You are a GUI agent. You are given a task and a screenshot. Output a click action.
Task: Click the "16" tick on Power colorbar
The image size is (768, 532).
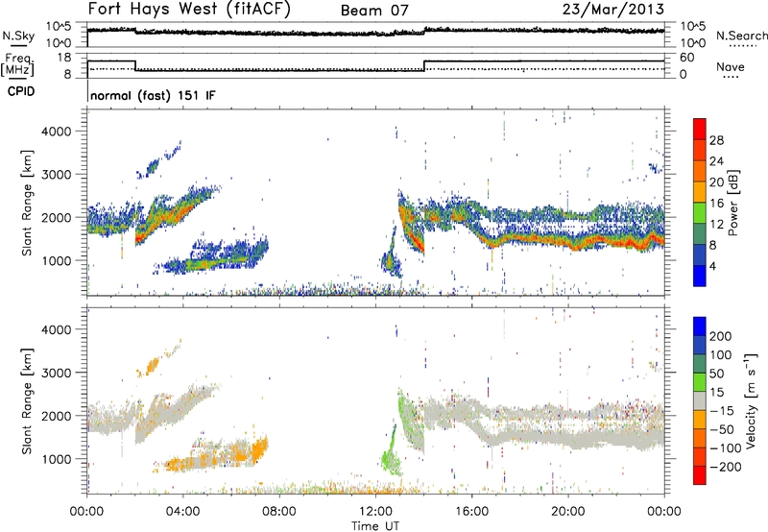[716, 204]
